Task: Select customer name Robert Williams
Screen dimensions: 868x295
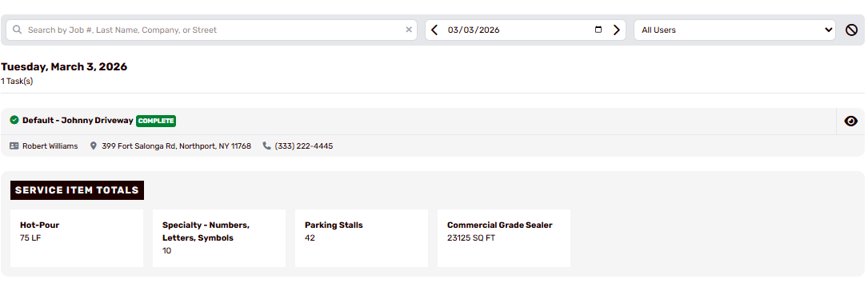Action: pyautogui.click(x=50, y=146)
